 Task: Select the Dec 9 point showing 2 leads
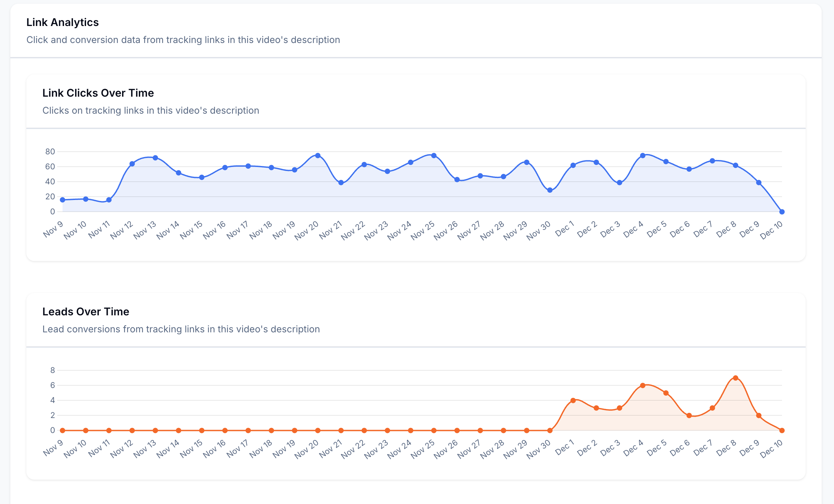click(x=759, y=415)
